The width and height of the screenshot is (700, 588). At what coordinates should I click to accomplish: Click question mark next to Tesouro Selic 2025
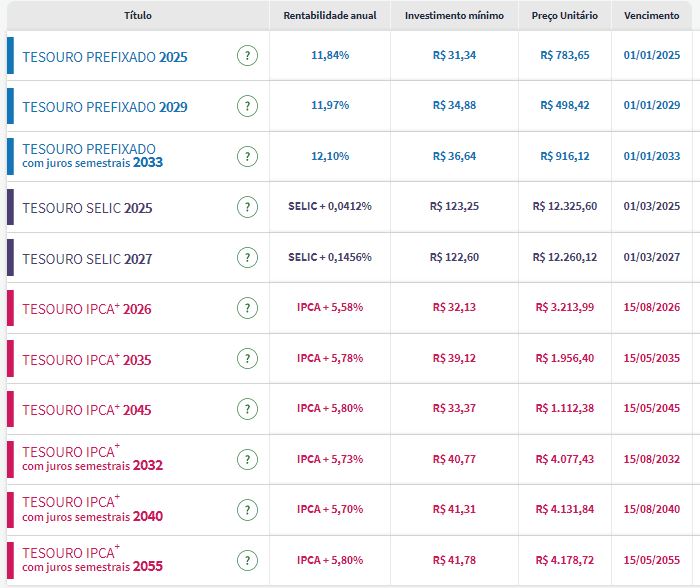point(247,207)
